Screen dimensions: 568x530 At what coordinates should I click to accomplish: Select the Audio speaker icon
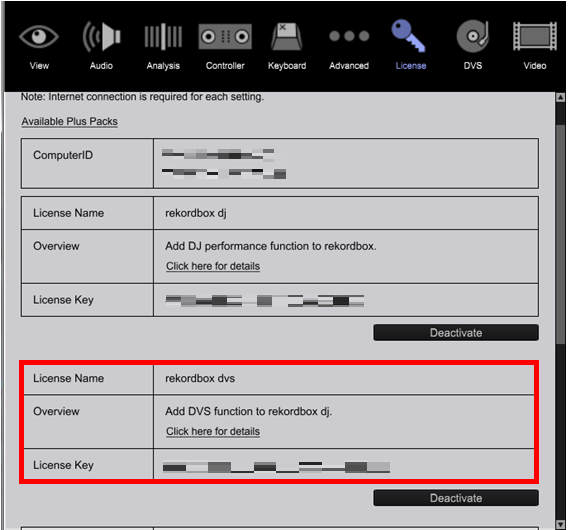tap(101, 37)
